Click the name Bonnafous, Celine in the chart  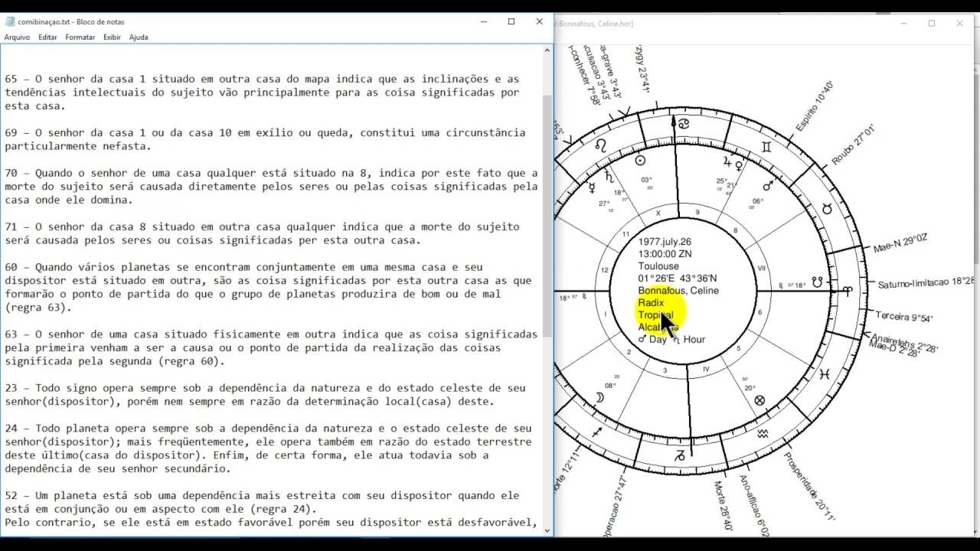coord(678,291)
